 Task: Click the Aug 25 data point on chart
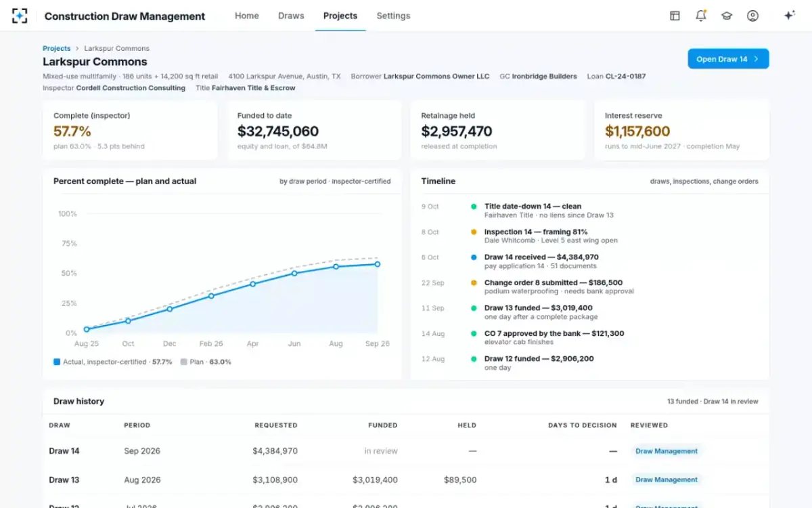(87, 330)
